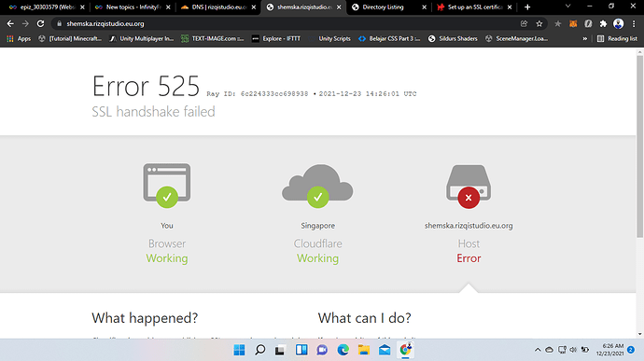644x361 pixels.
Task: Click the address bar URL field
Action: 287,24
